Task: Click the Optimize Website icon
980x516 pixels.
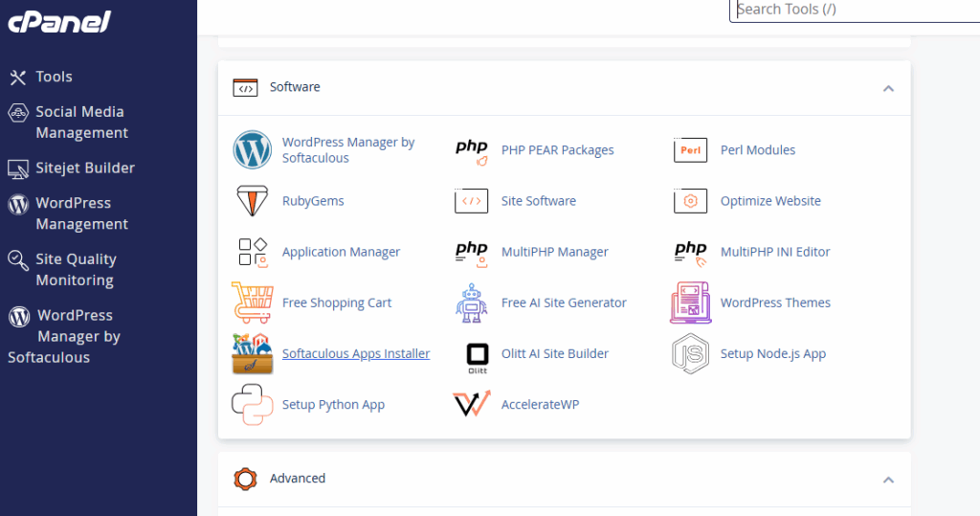Action: click(x=691, y=201)
